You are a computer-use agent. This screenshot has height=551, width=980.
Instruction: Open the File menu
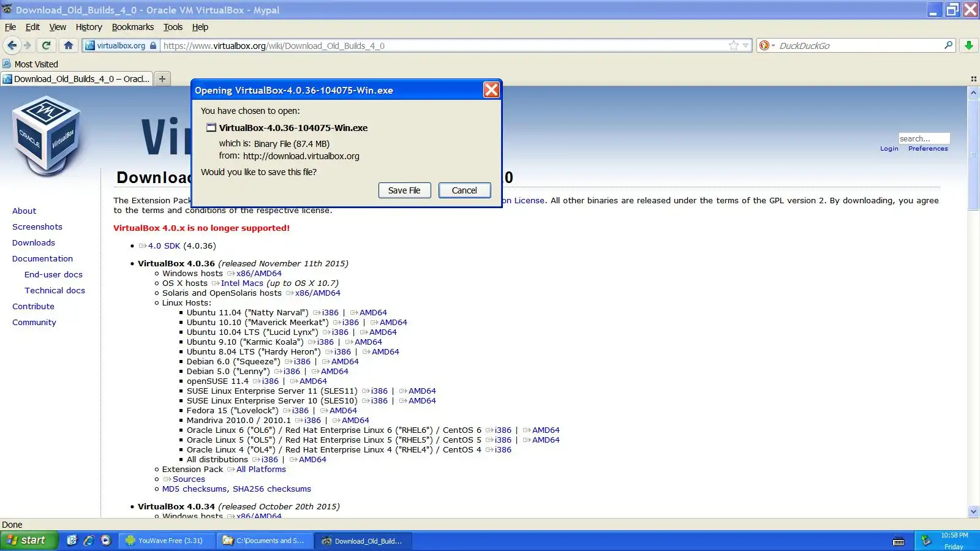(10, 27)
